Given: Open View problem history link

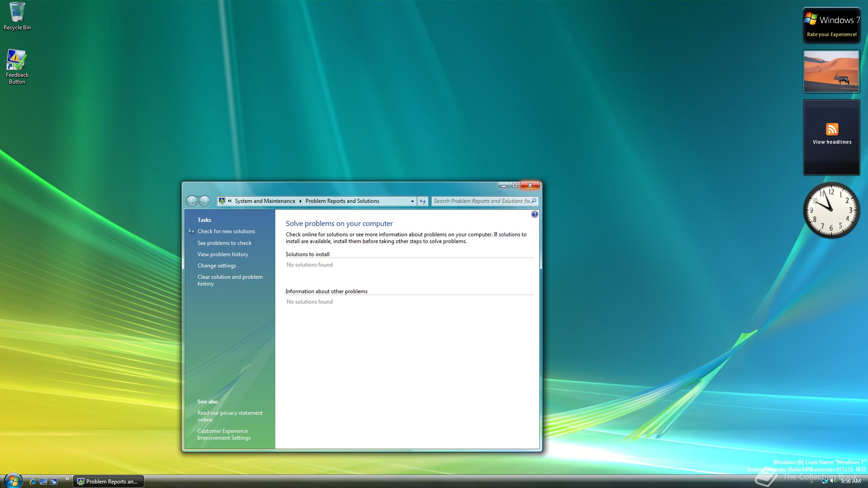Looking at the screenshot, I should click(222, 254).
